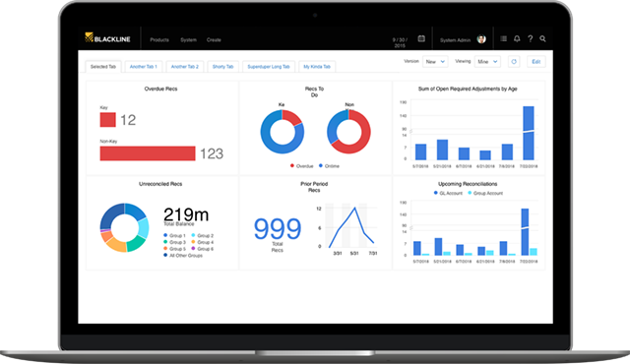
Task: Click the help question mark icon
Action: click(530, 38)
